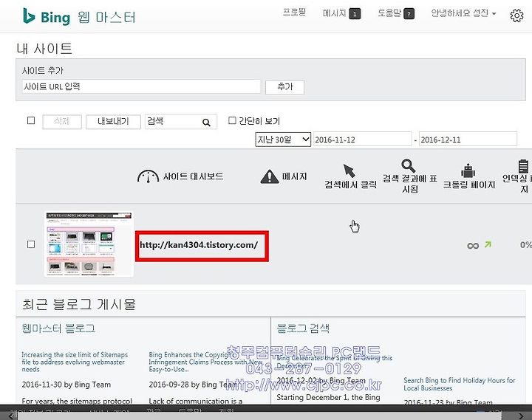Click the help question mark badge

[x=409, y=14]
